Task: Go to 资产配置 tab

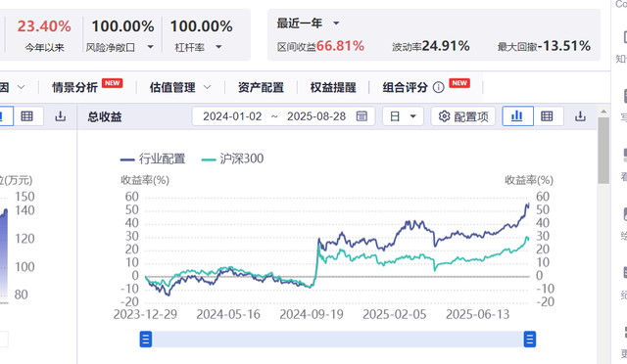Action: (261, 87)
